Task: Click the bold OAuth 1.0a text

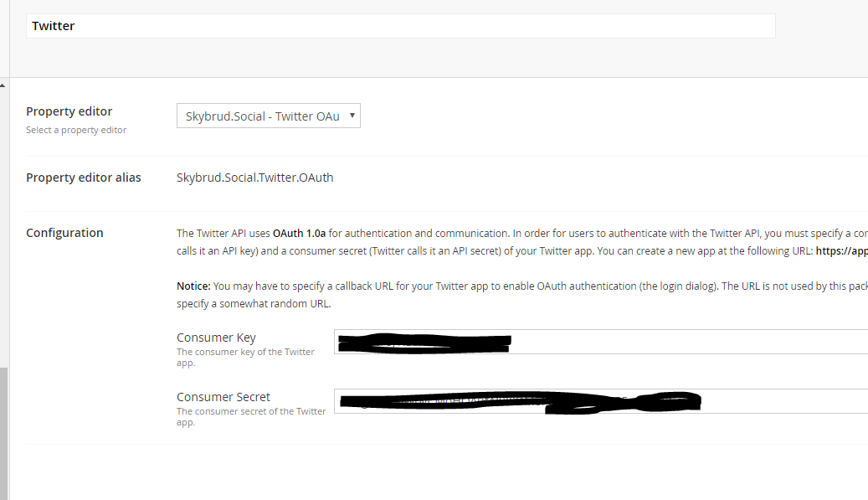Action: pyautogui.click(x=299, y=233)
